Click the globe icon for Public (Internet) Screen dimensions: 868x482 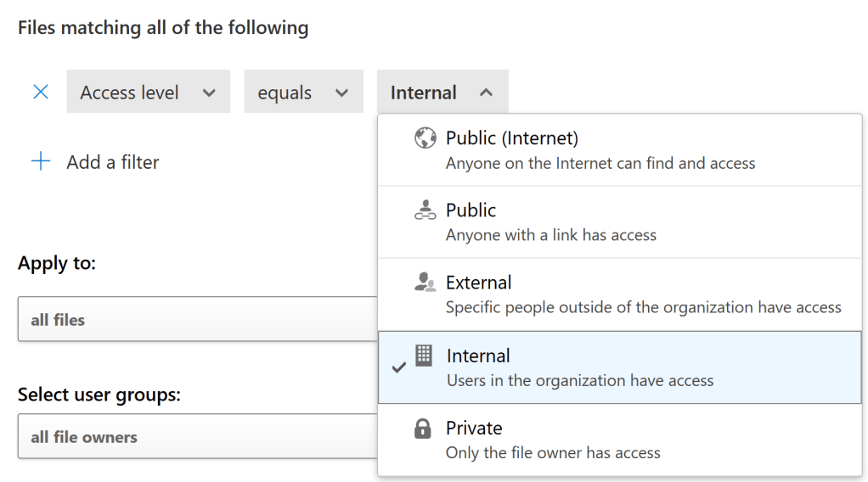click(425, 137)
